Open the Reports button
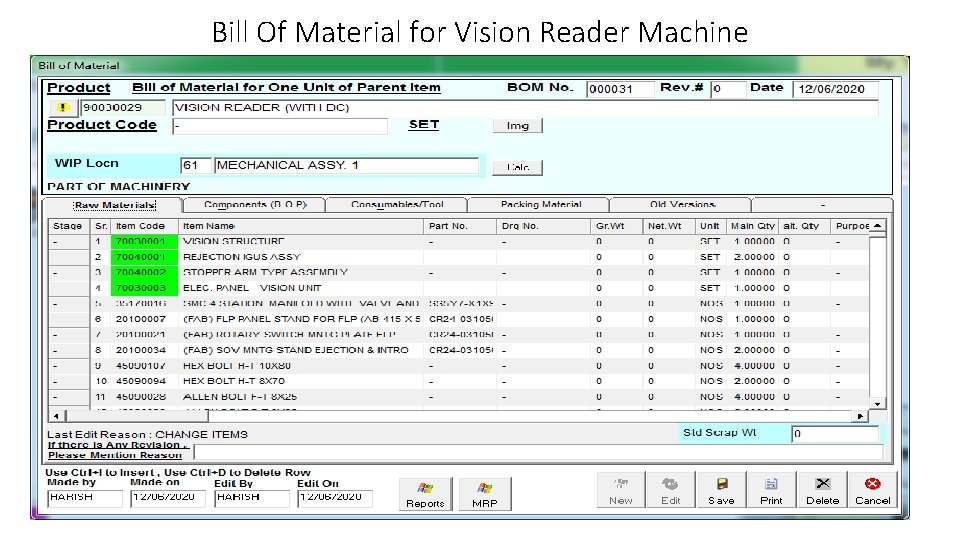 pyautogui.click(x=425, y=495)
